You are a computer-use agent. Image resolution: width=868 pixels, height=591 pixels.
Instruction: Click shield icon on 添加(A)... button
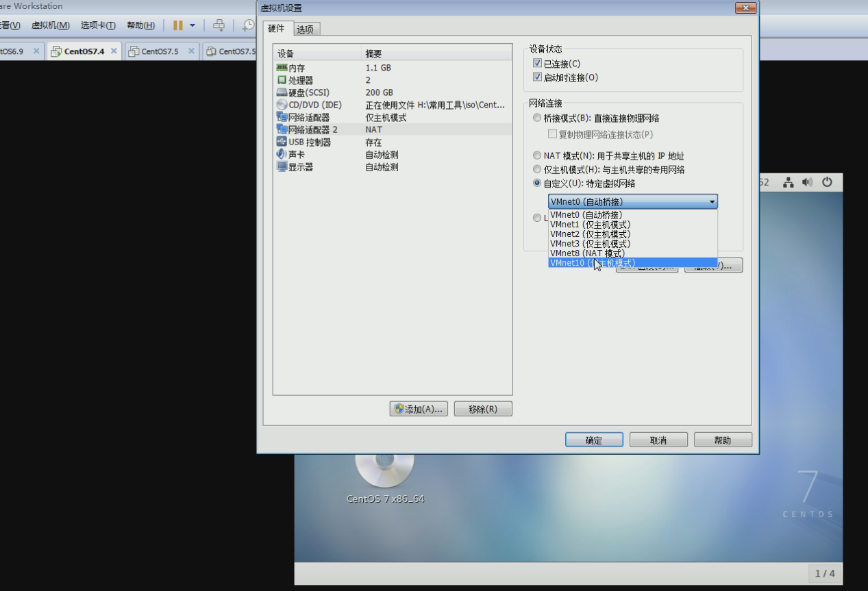tap(399, 409)
